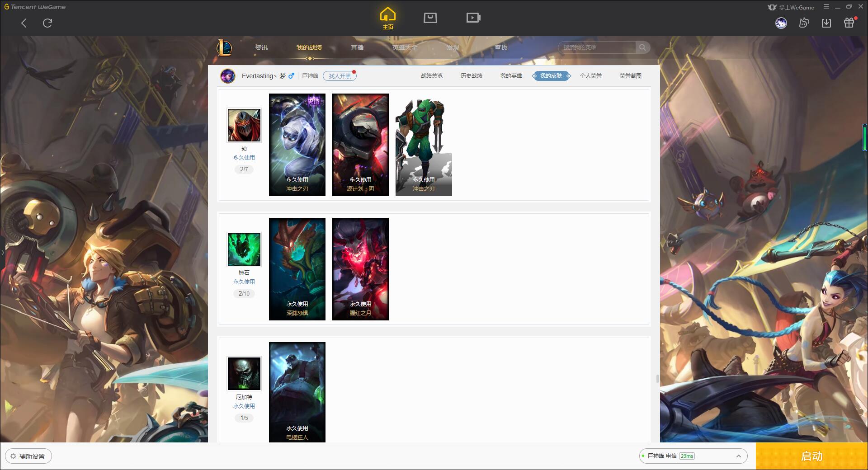Open the green-ninja 冲击之刃 skin card
868x470 pixels.
pyautogui.click(x=424, y=145)
